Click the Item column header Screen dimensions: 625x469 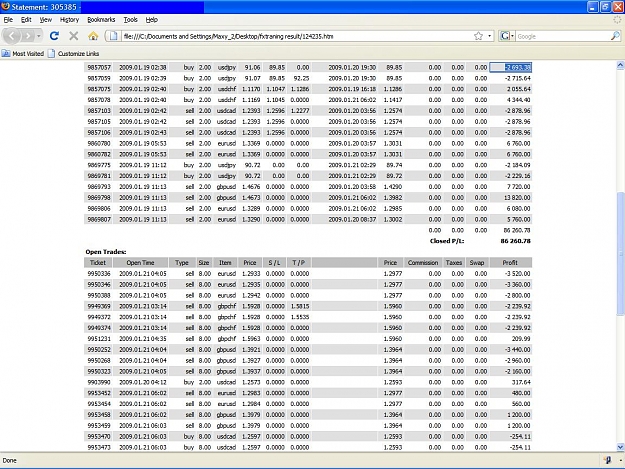[x=225, y=263]
